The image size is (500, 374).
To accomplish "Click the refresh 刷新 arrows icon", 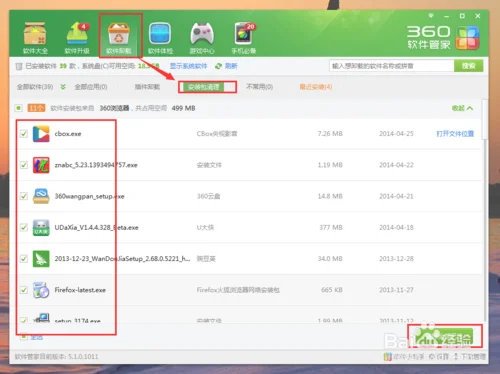I will tap(218, 66).
